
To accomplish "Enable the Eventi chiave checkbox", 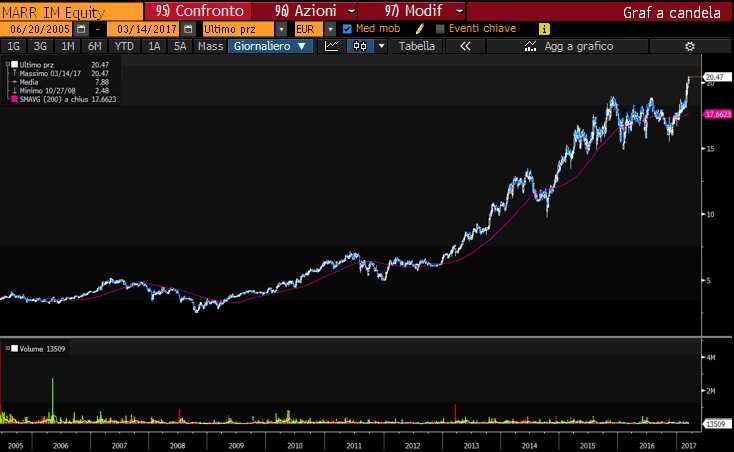I will pyautogui.click(x=440, y=29).
